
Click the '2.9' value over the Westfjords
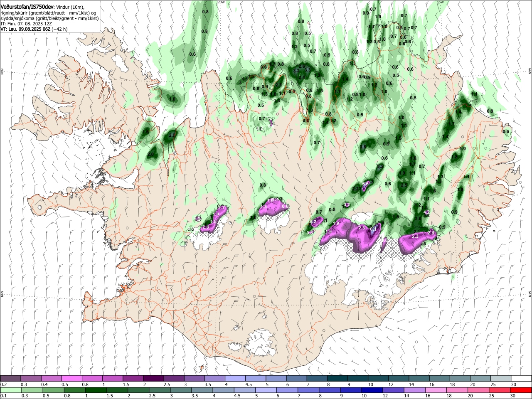173,135
